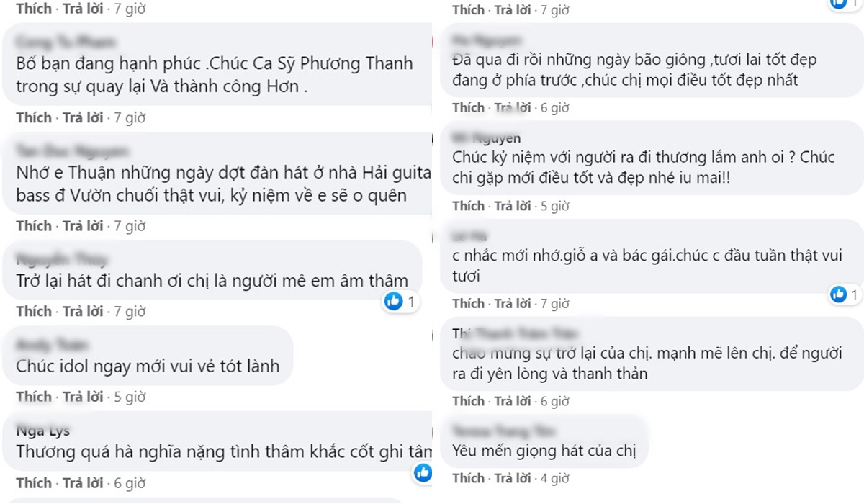Click Trả lời under "Trở lại hát đi chanh" comment

point(83,312)
